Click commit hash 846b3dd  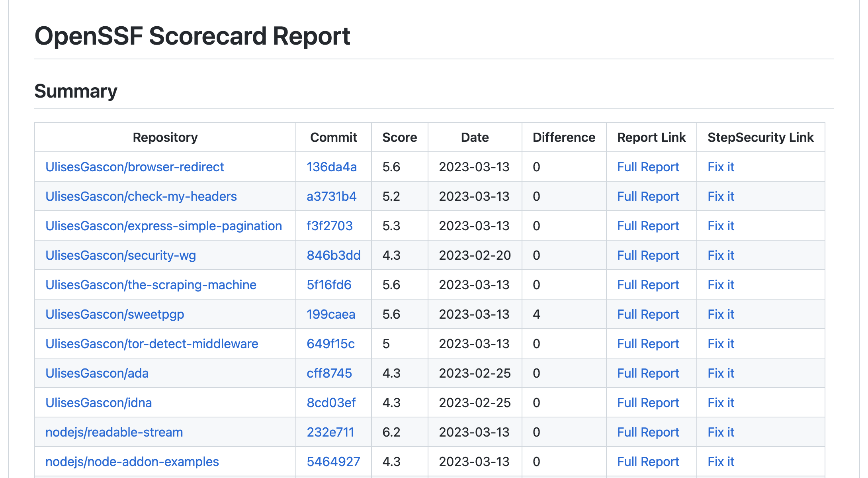coord(333,255)
